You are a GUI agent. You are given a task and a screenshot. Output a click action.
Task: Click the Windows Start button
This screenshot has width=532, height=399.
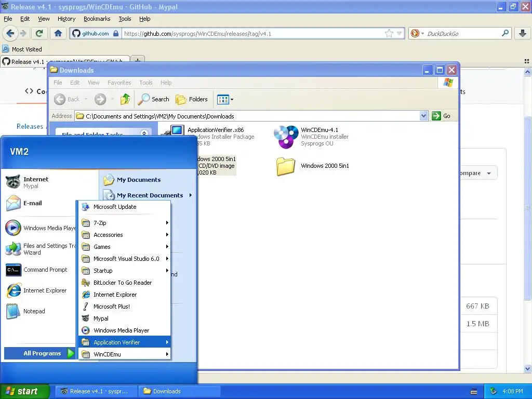[x=25, y=391]
